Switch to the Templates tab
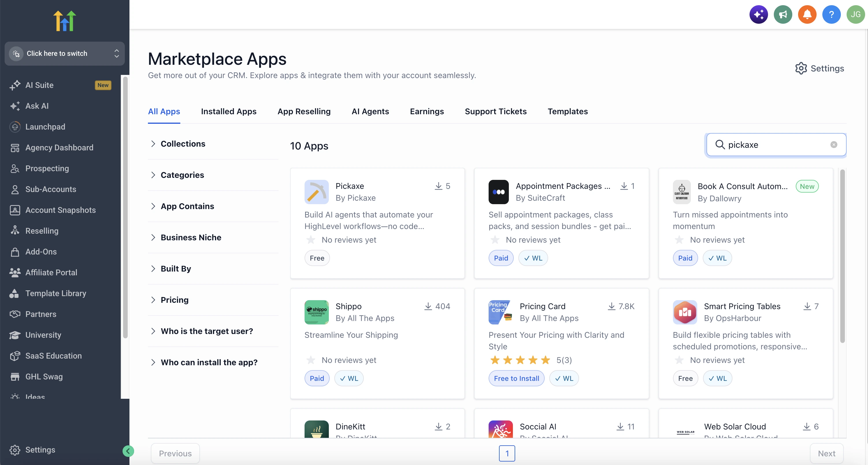 tap(567, 111)
